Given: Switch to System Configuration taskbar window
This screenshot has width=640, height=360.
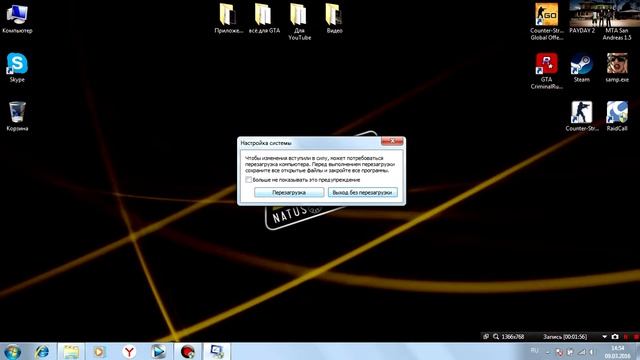Looking at the screenshot, I should pyautogui.click(x=217, y=351).
